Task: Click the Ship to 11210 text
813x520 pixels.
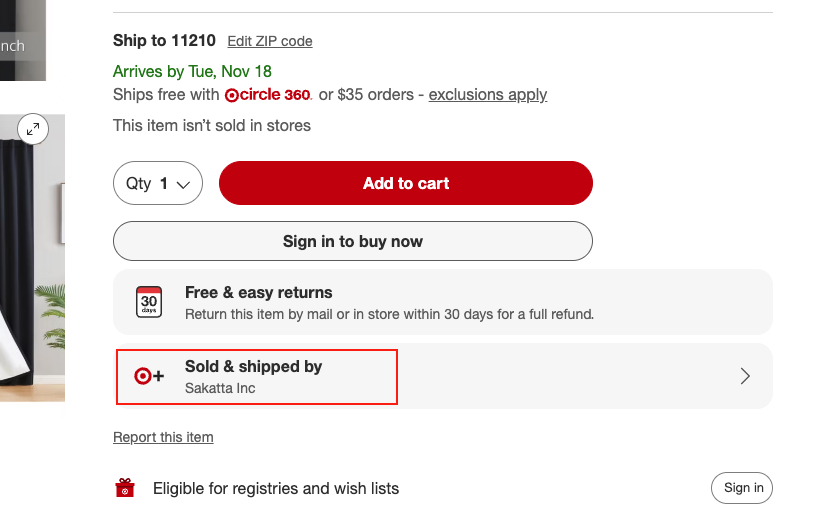Action: click(164, 41)
